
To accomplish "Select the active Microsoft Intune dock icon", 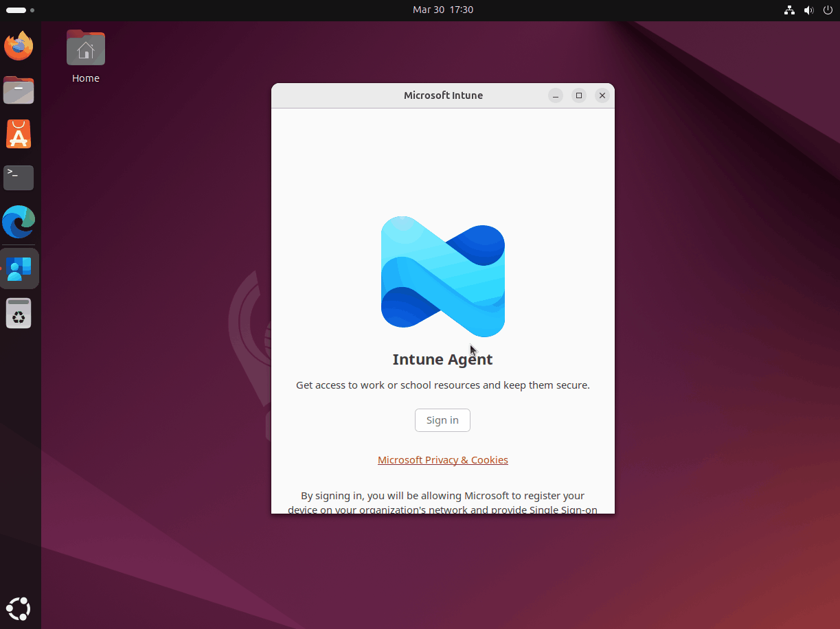I will [19, 268].
